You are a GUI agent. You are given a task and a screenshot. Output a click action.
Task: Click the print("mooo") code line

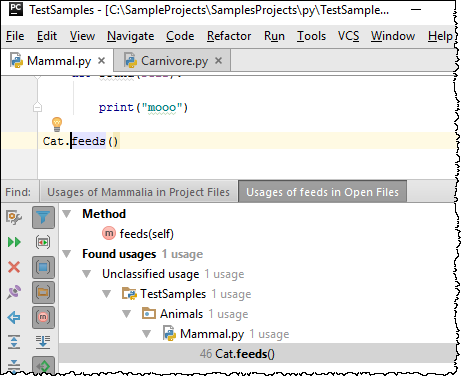(x=143, y=107)
